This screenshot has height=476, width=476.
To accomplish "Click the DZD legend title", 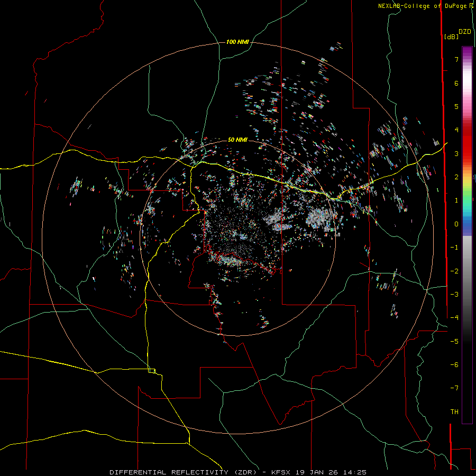I will 465,32.
